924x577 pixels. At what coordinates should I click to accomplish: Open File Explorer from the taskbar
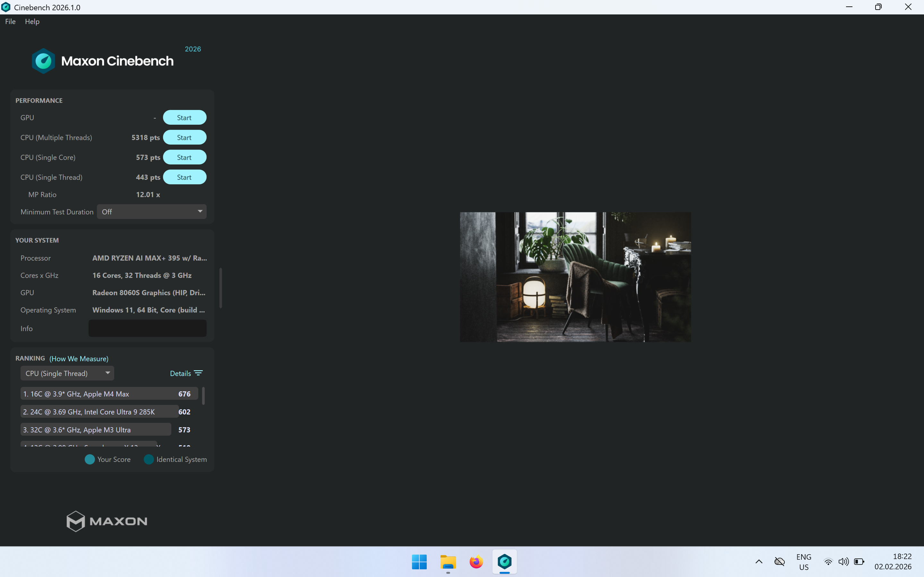[x=448, y=562]
